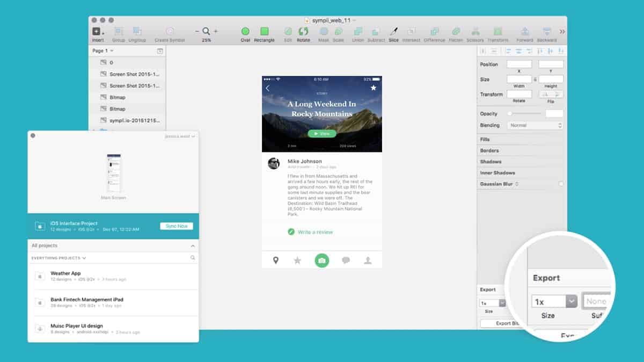The height and width of the screenshot is (362, 644).
Task: Select the first Screen Shot 2015-1... layer
Action: click(x=127, y=74)
